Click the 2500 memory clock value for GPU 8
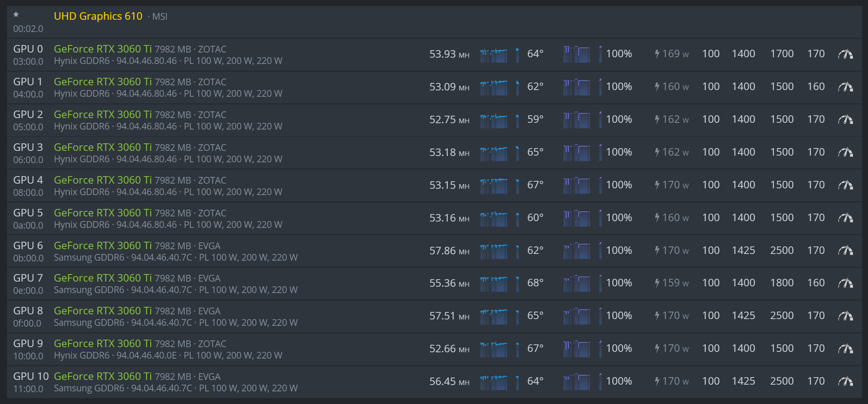 tap(782, 316)
